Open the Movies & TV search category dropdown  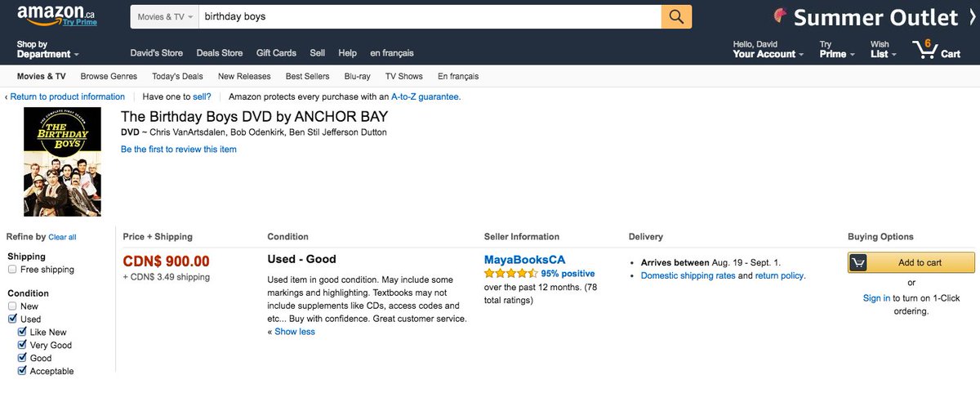coord(164,16)
